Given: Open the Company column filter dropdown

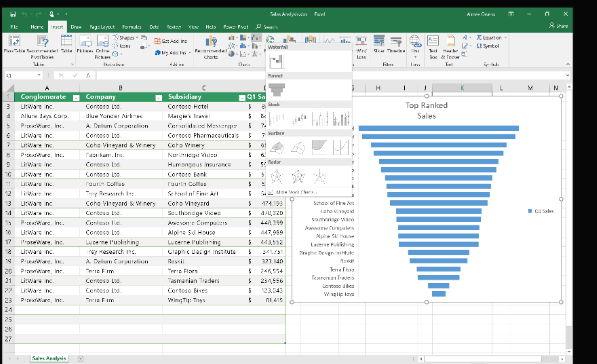Looking at the screenshot, I should [159, 98].
